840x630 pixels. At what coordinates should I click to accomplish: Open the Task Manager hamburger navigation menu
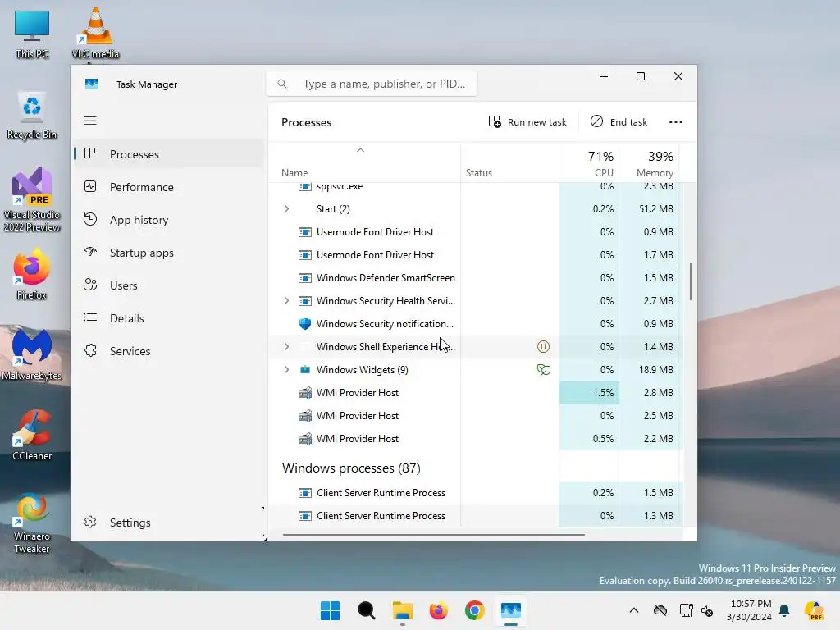[90, 121]
